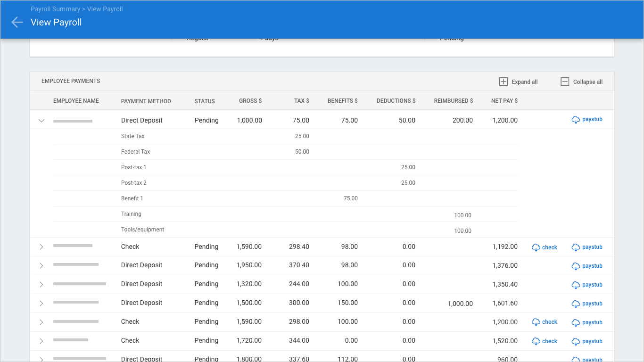The height and width of the screenshot is (362, 644).
Task: Collapse all employee payment rows
Action: coord(581,82)
